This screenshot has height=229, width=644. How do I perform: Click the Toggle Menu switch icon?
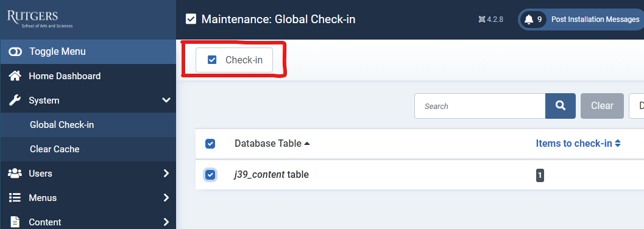(x=15, y=52)
